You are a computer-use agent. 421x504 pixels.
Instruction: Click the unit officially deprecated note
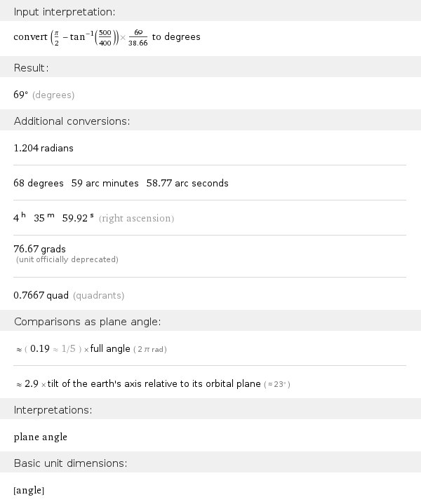point(67,260)
